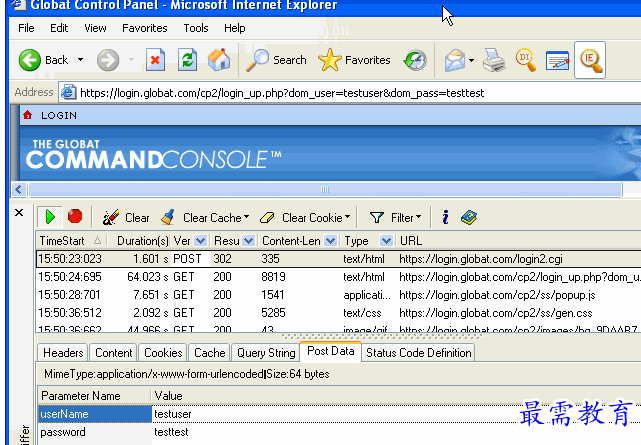Open the Resu column filter dropdown
641x445 pixels.
[x=248, y=241]
